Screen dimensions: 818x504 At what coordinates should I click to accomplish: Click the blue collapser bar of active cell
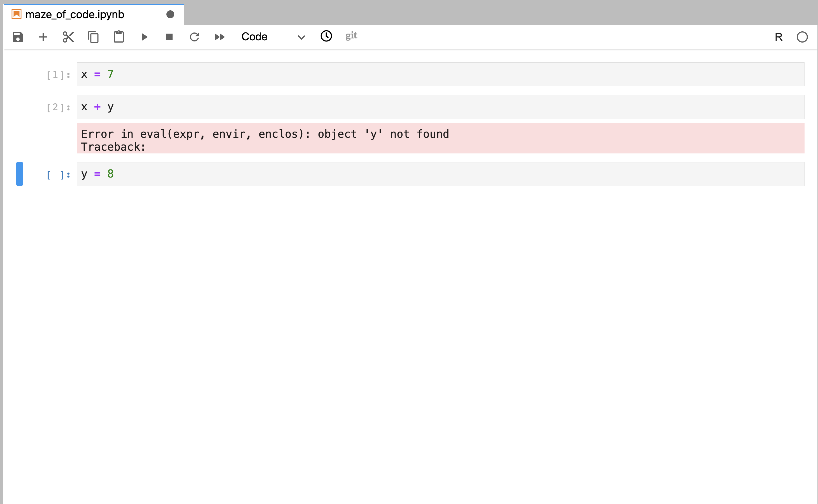[x=20, y=174]
